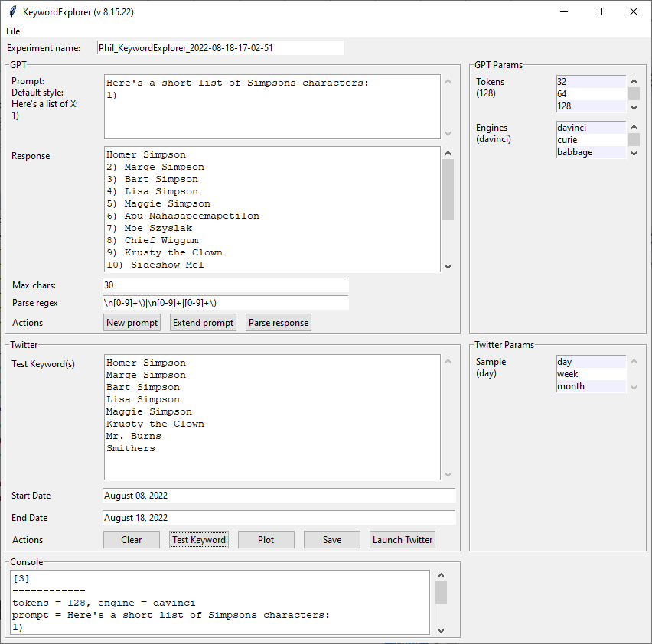The image size is (652, 644).
Task: Click the Test Keyword(s) box scroll down arrow
Action: (448, 474)
